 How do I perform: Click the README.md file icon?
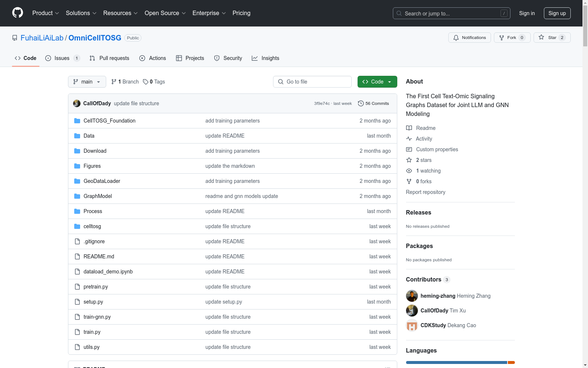(x=77, y=256)
